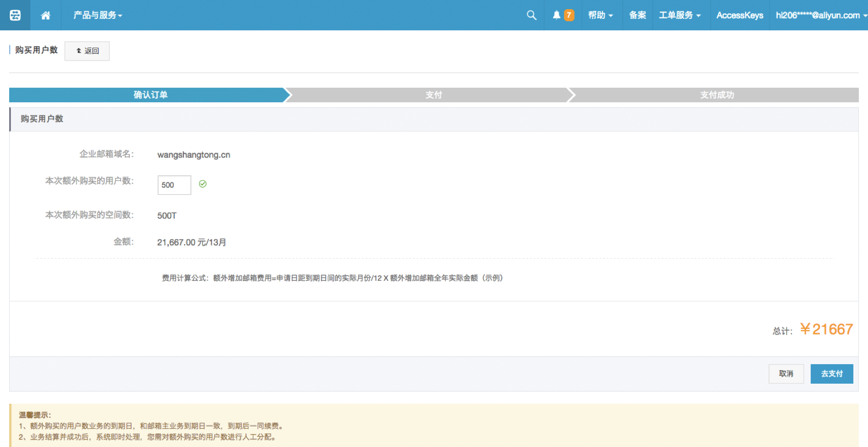The image size is (868, 447).
Task: Select the 确认订单 step
Action: point(150,95)
